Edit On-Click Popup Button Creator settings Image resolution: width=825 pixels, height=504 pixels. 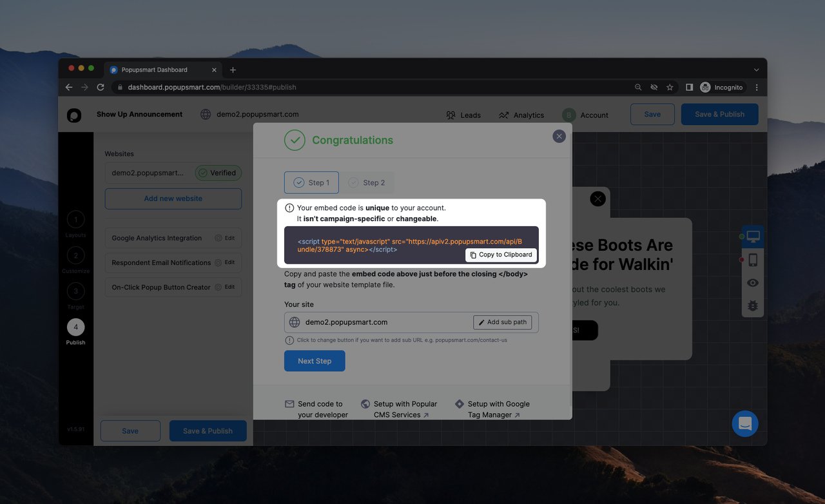point(225,287)
